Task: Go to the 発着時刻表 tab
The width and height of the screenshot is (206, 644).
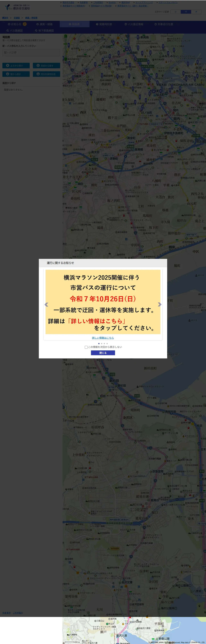Action: pos(104,24)
